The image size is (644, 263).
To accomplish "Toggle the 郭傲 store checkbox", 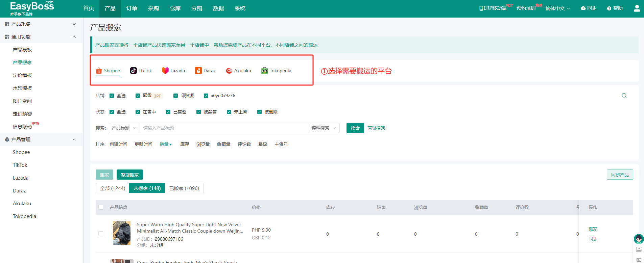I will 138,96.
